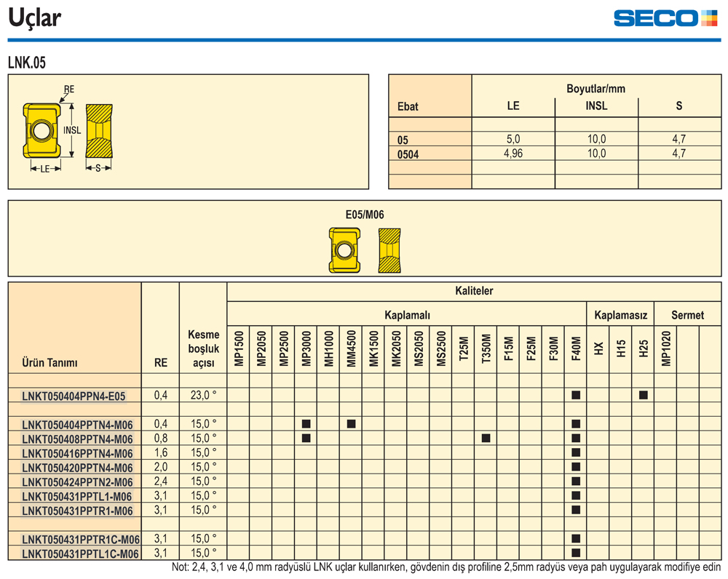Click the S value '4,7' in row 05
Screen dimensions: 728x579
point(678,139)
